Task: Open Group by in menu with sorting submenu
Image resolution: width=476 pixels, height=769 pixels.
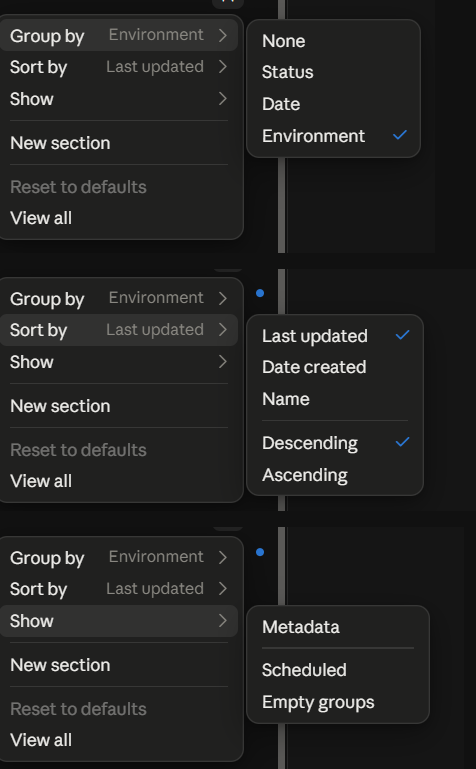Action: (119, 298)
